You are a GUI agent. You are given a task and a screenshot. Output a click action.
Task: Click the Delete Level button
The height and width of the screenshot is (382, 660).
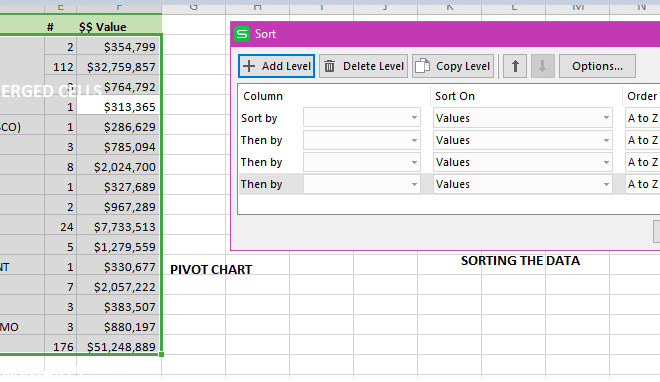(363, 66)
